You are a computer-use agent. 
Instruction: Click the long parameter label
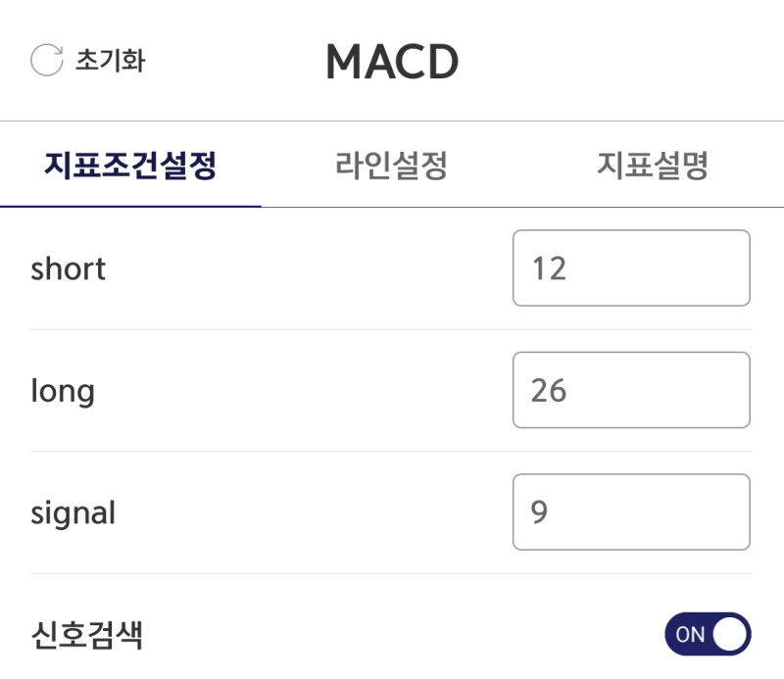pos(63,390)
